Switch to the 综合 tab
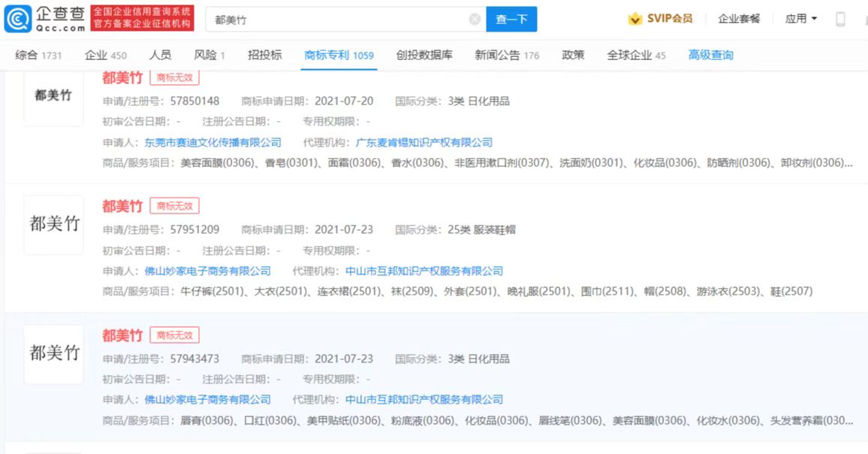868x454 pixels. 38,55
